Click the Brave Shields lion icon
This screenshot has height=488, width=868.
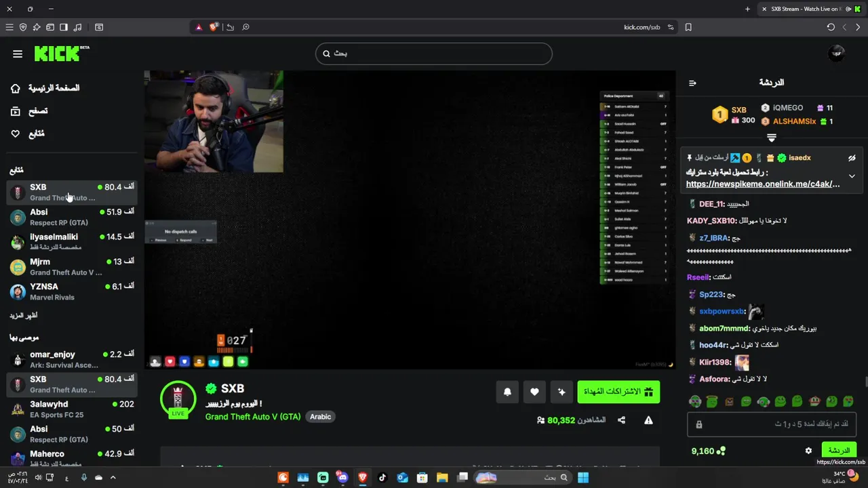coord(214,27)
